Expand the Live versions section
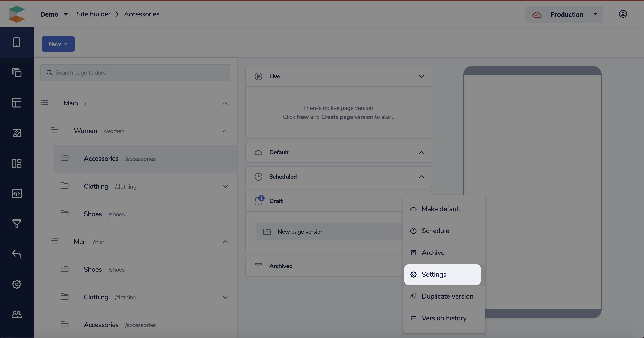Image resolution: width=644 pixels, height=338 pixels. [421, 76]
